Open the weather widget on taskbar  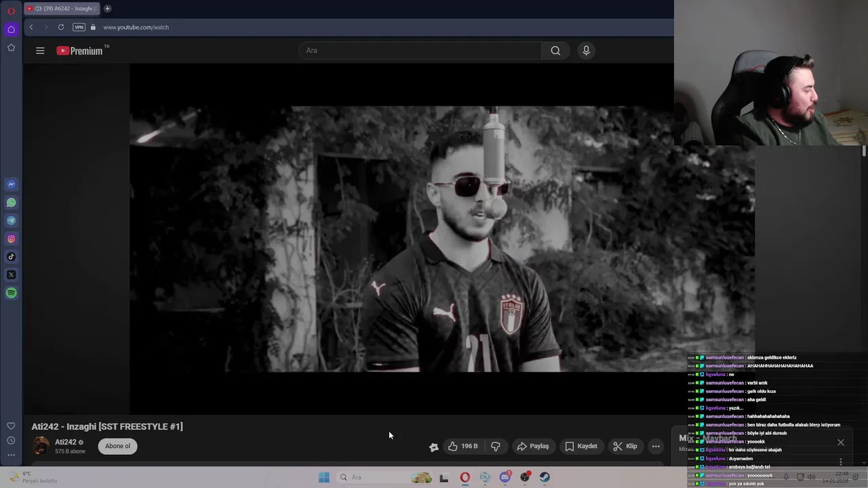33,477
